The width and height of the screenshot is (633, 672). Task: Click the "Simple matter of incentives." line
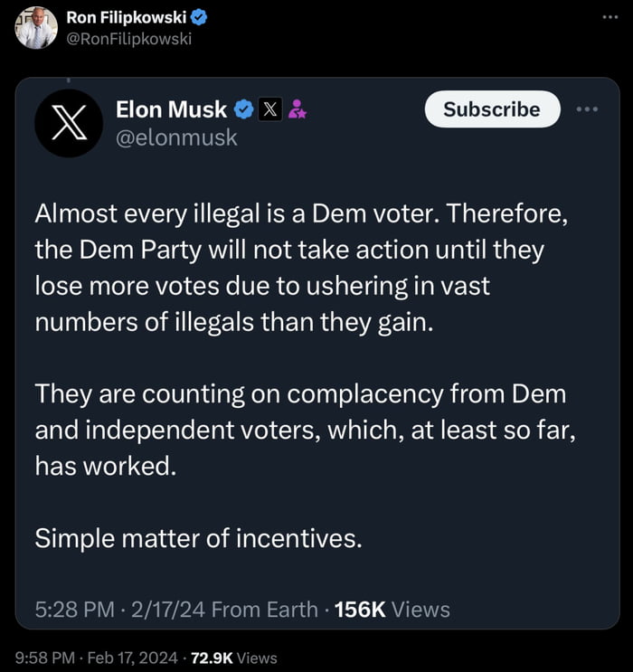point(198,538)
